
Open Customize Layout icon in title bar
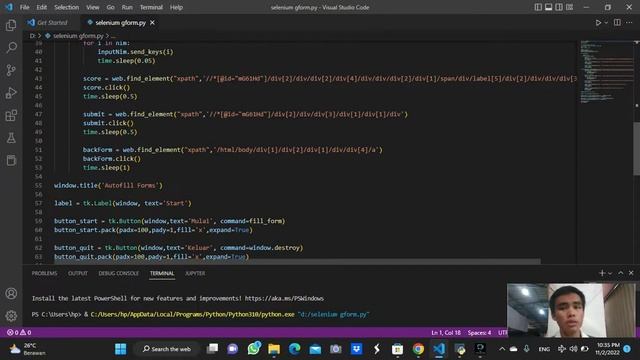[569, 7]
